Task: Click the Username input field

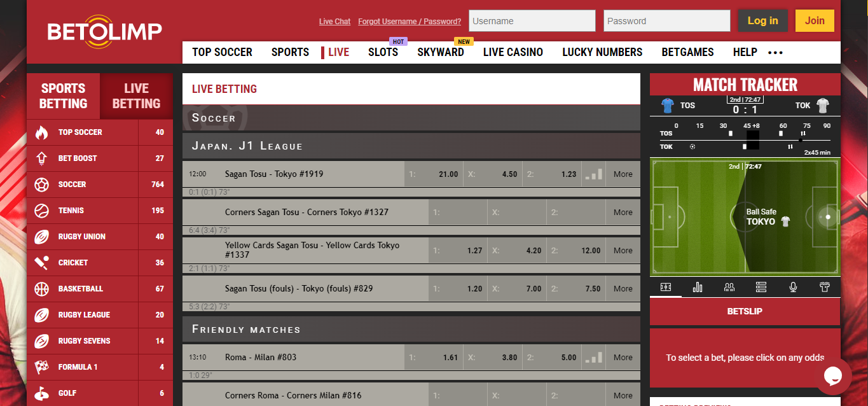Action: click(532, 21)
